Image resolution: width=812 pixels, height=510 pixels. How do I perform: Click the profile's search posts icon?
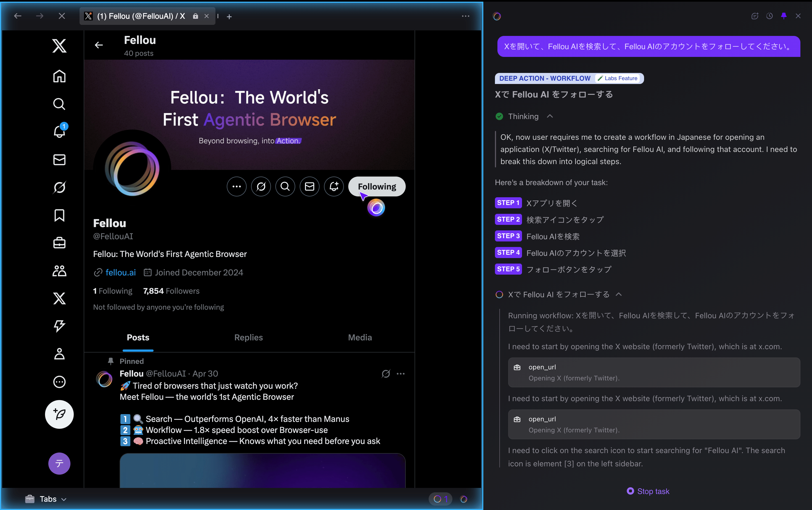285,186
